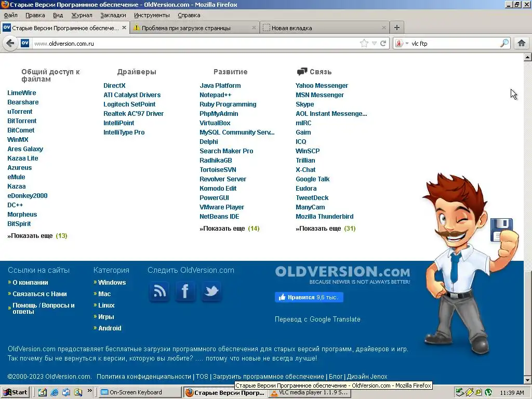
Task: Open the Notepad++ link
Action: pos(216,95)
